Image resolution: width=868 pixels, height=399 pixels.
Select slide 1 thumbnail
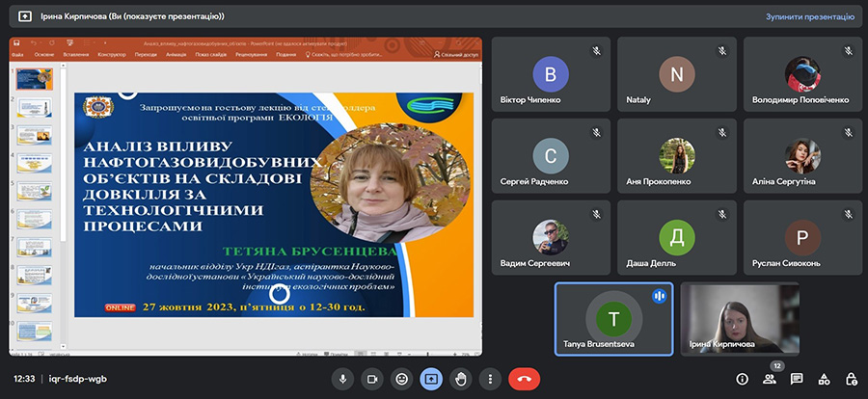tap(35, 79)
